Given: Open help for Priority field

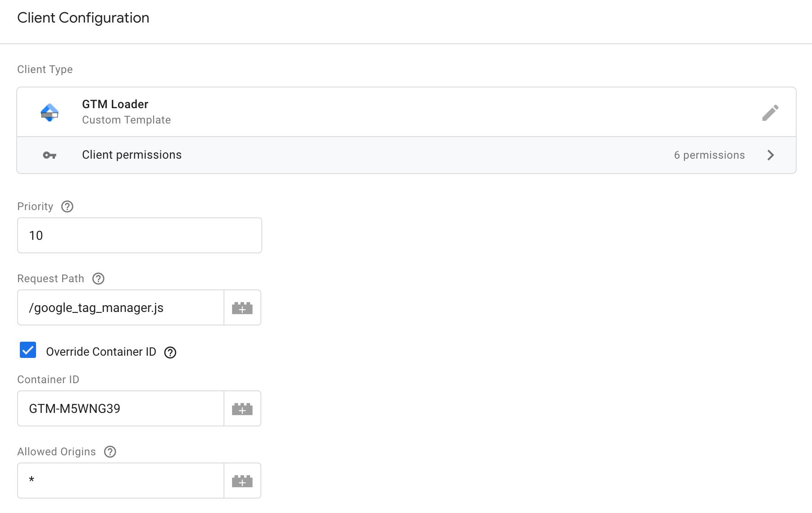Looking at the screenshot, I should tap(67, 206).
